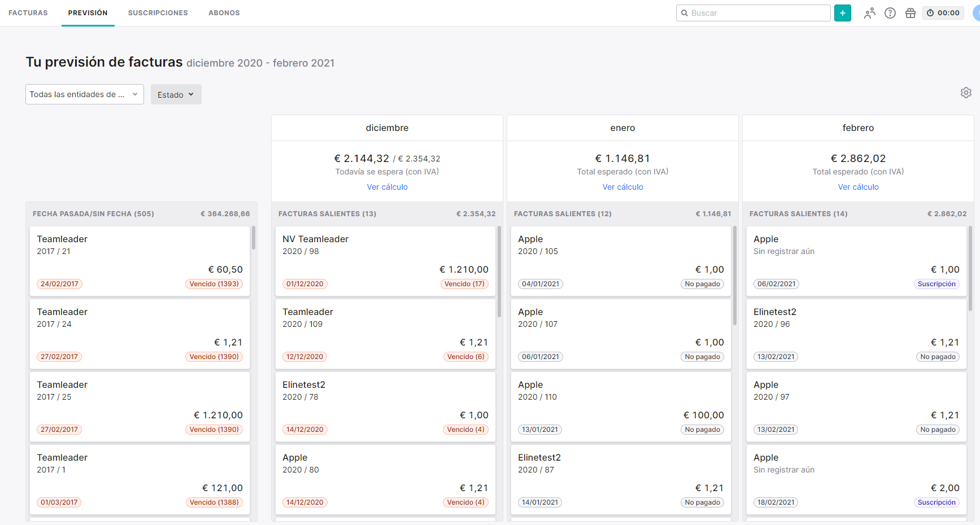Open the gift icon in header
Viewport: 980px width, 525px height.
[911, 13]
